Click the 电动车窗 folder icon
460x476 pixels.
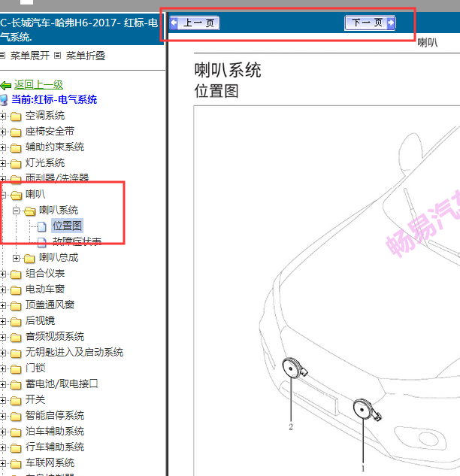(x=16, y=290)
